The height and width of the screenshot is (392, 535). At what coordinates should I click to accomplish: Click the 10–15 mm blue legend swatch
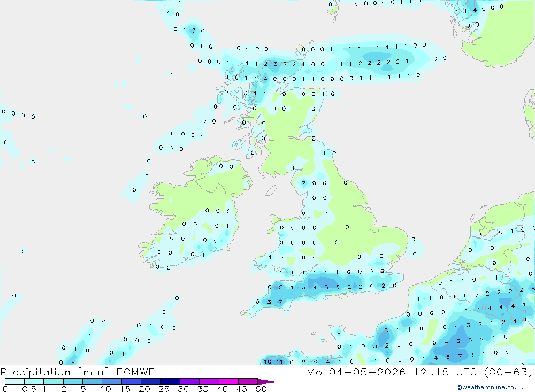pyautogui.click(x=112, y=381)
